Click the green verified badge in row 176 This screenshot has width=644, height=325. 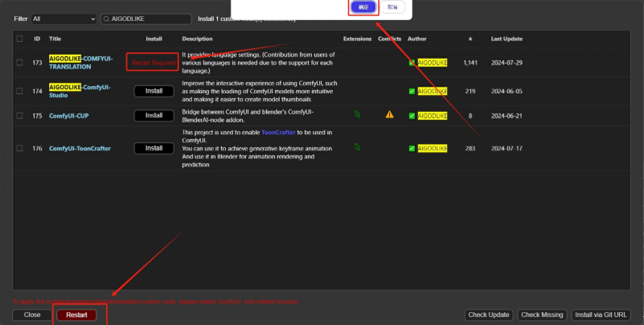412,148
